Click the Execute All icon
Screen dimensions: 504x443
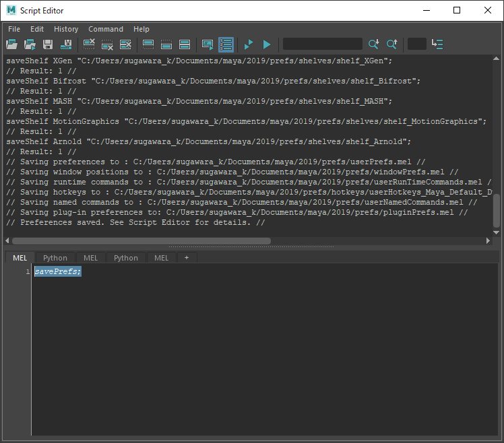[249, 44]
